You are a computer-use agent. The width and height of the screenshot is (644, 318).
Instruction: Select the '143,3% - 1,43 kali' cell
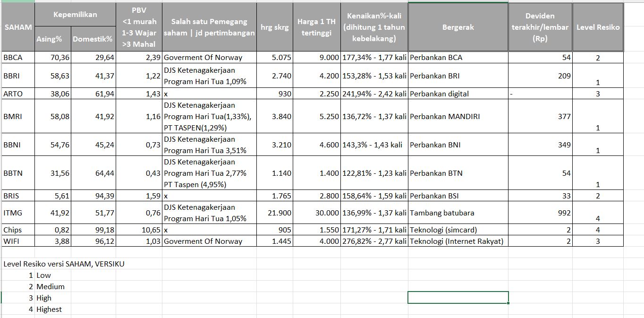pos(374,145)
